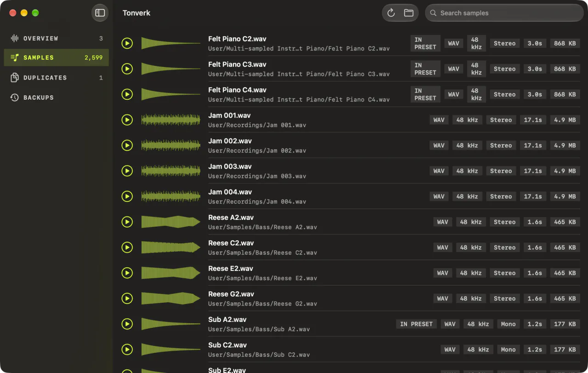Screen dimensions: 588x373
Task: Focus the Search samples field
Action: click(504, 13)
